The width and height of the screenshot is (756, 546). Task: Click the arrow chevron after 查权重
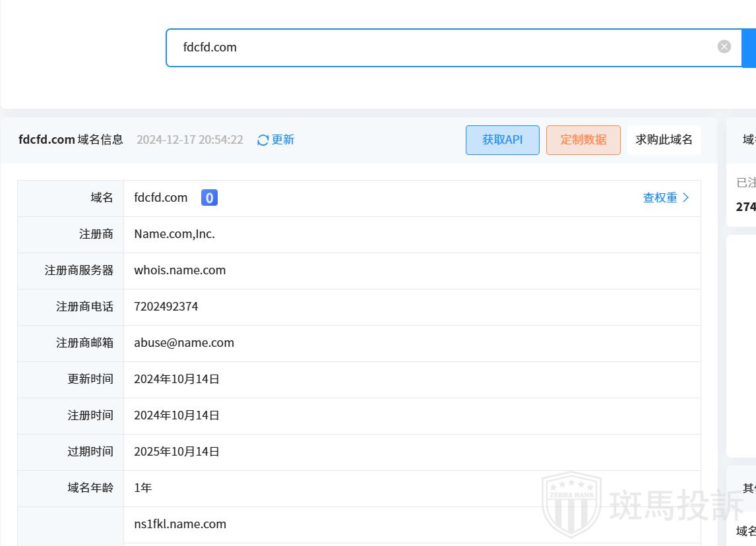point(686,198)
